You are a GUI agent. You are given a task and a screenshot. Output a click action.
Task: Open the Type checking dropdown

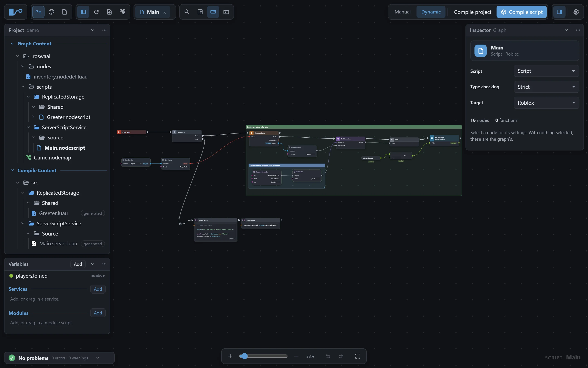[x=546, y=87]
